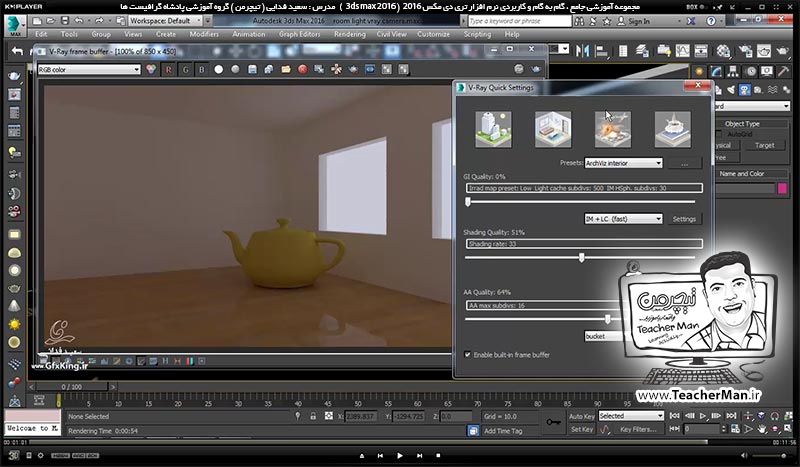Click the Target button in Object Type rollout

click(764, 145)
